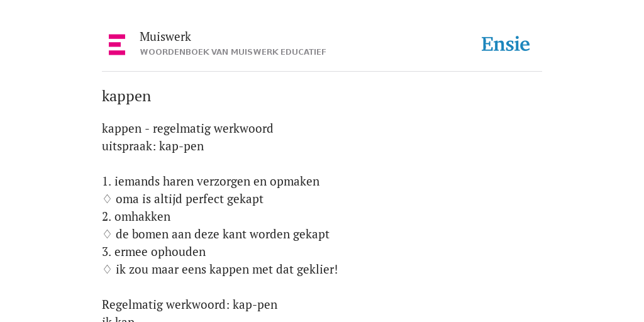Click the Muiswerk title text
Viewport: 644px width, 322px height.
(x=165, y=36)
